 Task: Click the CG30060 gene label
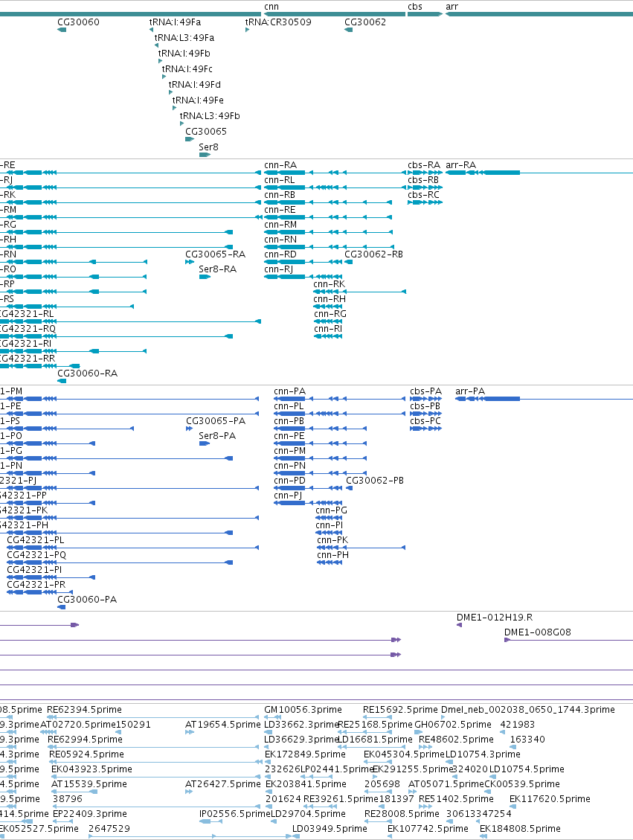(78, 22)
